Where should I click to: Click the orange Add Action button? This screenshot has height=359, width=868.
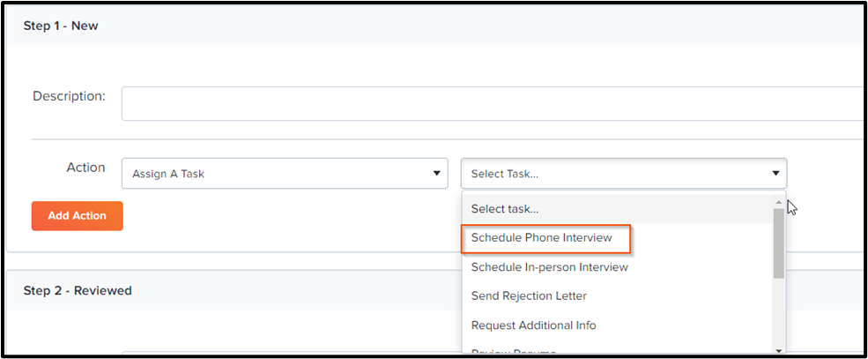[x=77, y=215]
